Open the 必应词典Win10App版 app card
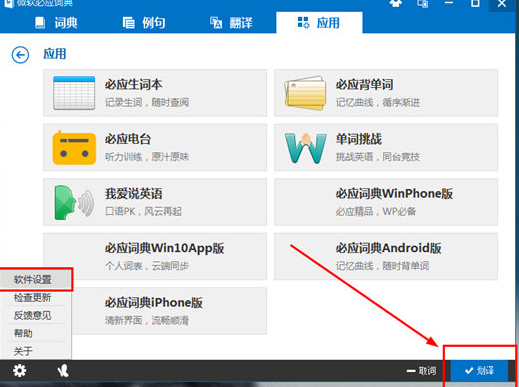Image resolution: width=519 pixels, height=387 pixels. (x=155, y=256)
